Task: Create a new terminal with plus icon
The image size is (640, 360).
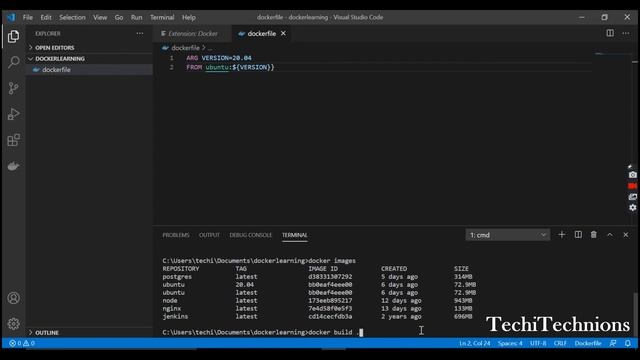Action: [x=562, y=235]
